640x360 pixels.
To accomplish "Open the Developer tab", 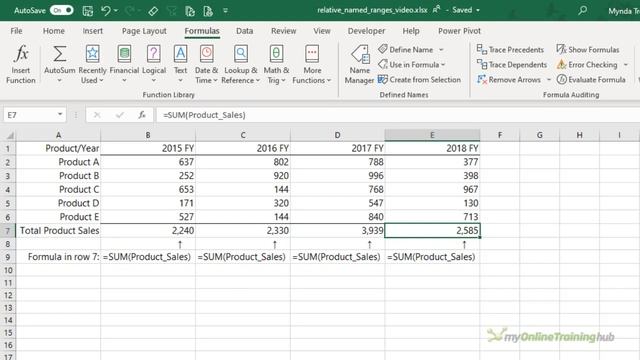I will pyautogui.click(x=366, y=31).
